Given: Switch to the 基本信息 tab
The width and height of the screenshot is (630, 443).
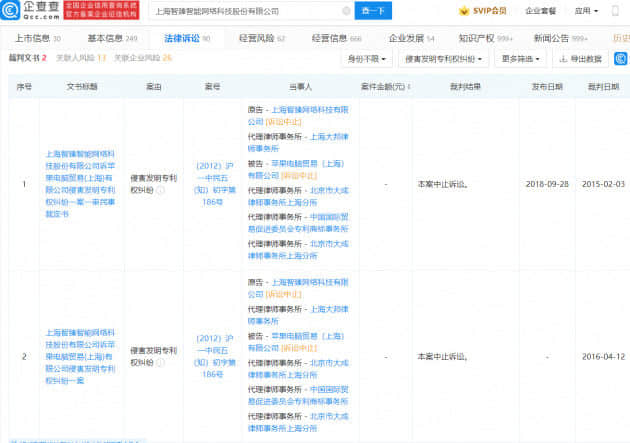Looking at the screenshot, I should pos(112,38).
